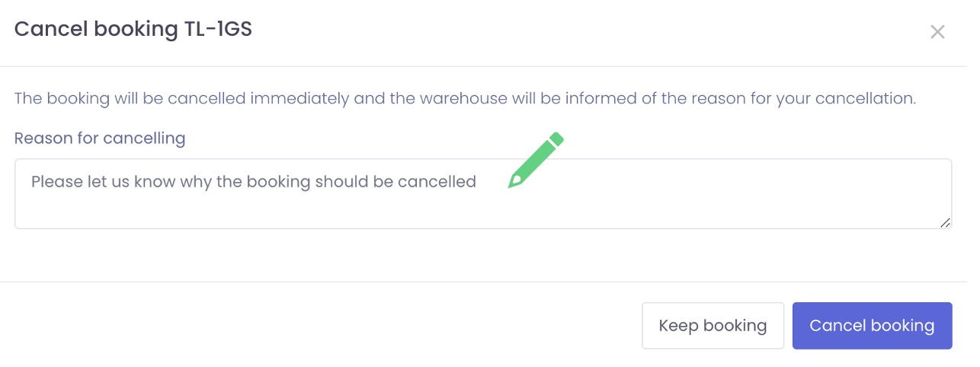
Task: Click the diagonal resize grip in the textarea
Action: (x=945, y=222)
